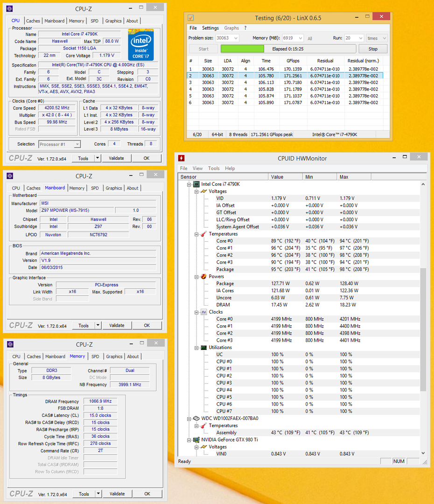434x504 pixels.
Task: Click the Temperatures thermometer icon in HWMonitor
Action: click(204, 234)
